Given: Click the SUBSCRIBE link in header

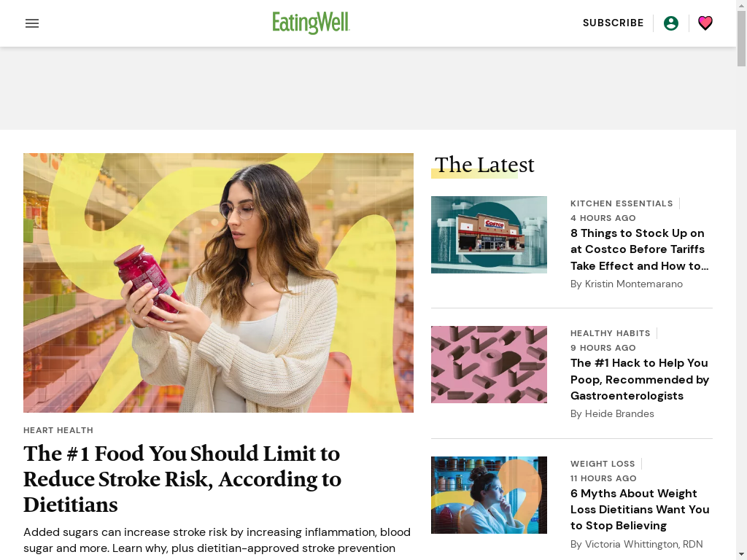Looking at the screenshot, I should (613, 23).
